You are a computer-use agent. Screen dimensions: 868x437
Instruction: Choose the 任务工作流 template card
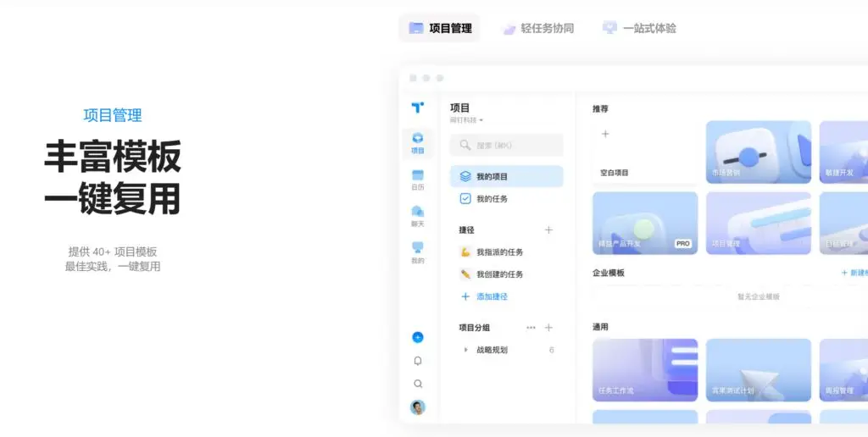[645, 370]
